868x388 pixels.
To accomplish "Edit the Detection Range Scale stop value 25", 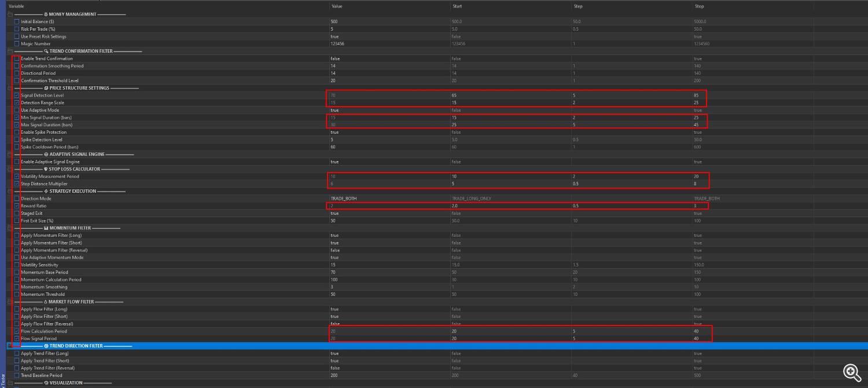I will point(697,103).
